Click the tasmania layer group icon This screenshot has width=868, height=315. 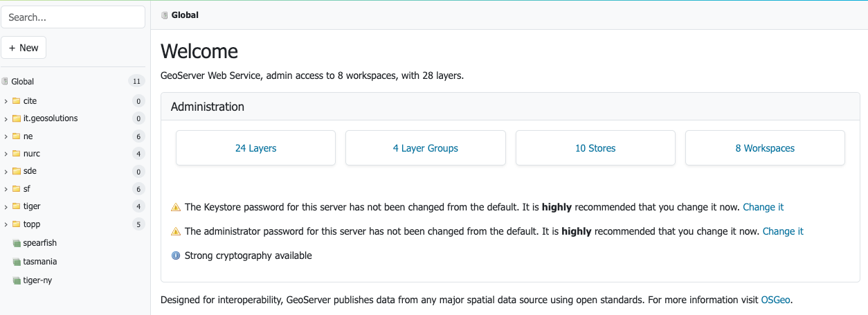coord(17,262)
